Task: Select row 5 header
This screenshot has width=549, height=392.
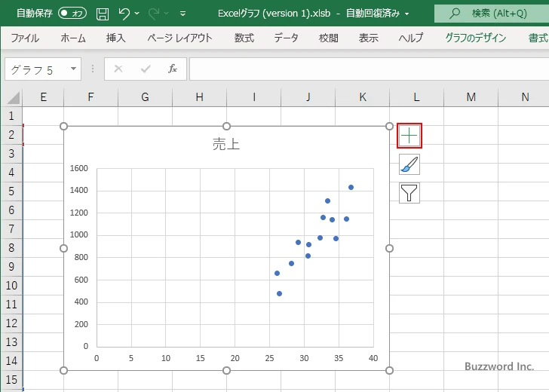Action: coord(11,191)
